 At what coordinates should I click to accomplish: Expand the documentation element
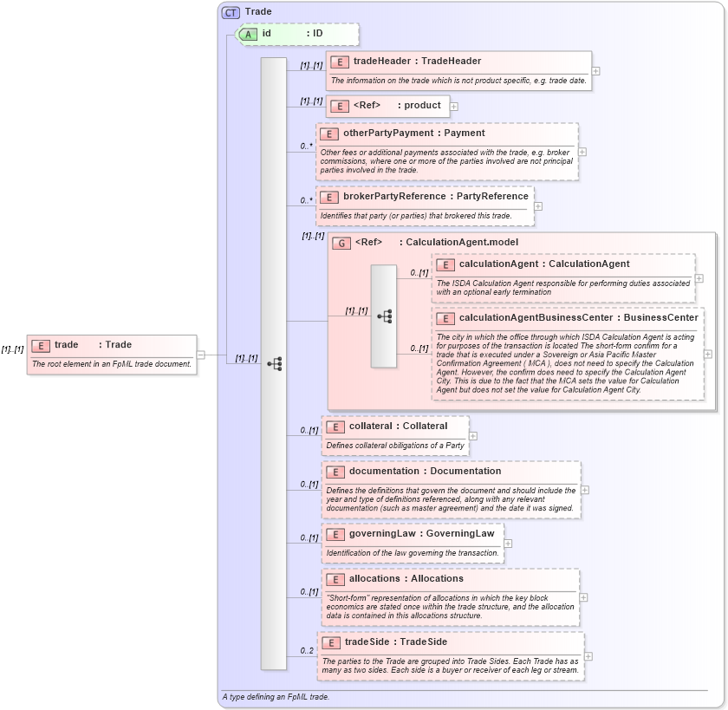(585, 490)
